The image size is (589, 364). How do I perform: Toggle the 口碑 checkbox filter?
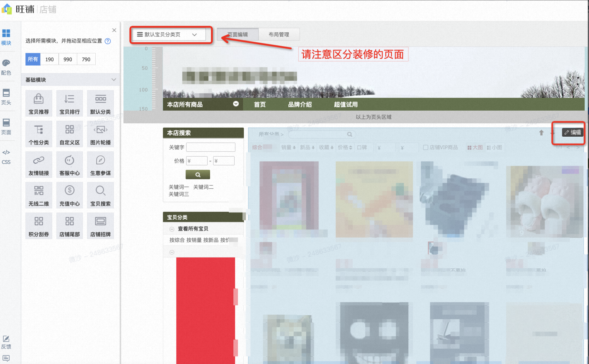[x=362, y=148]
